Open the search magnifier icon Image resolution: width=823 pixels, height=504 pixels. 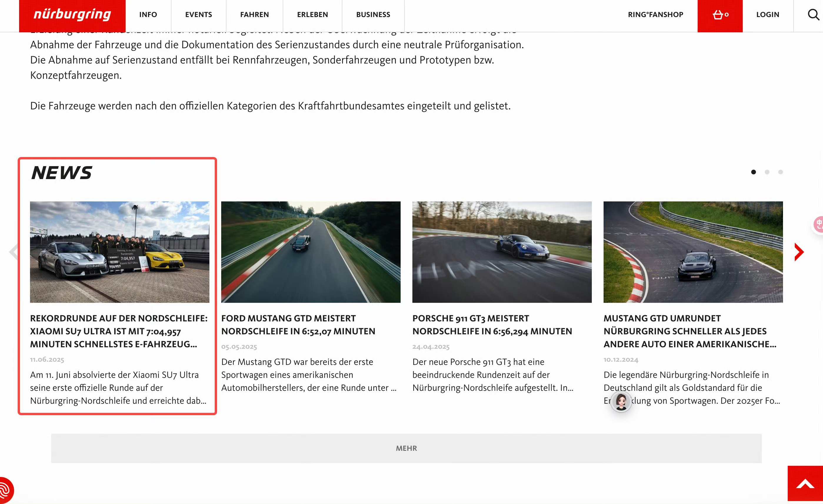[813, 15]
